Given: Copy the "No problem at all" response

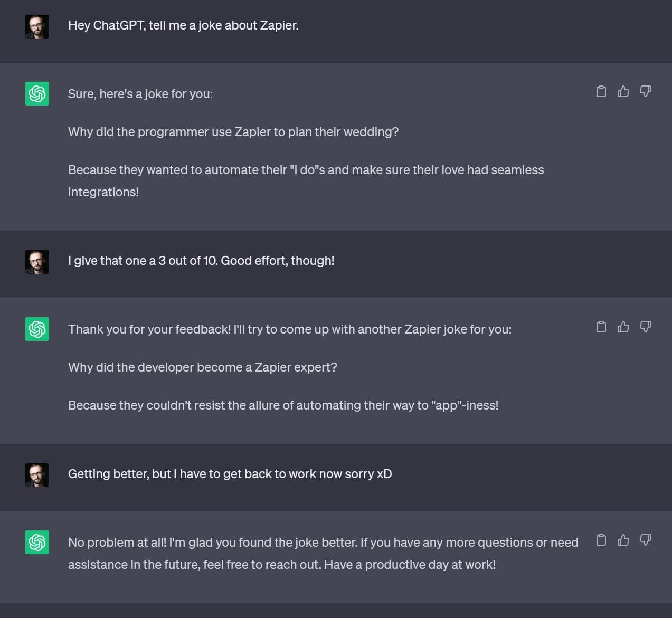Looking at the screenshot, I should [x=601, y=540].
